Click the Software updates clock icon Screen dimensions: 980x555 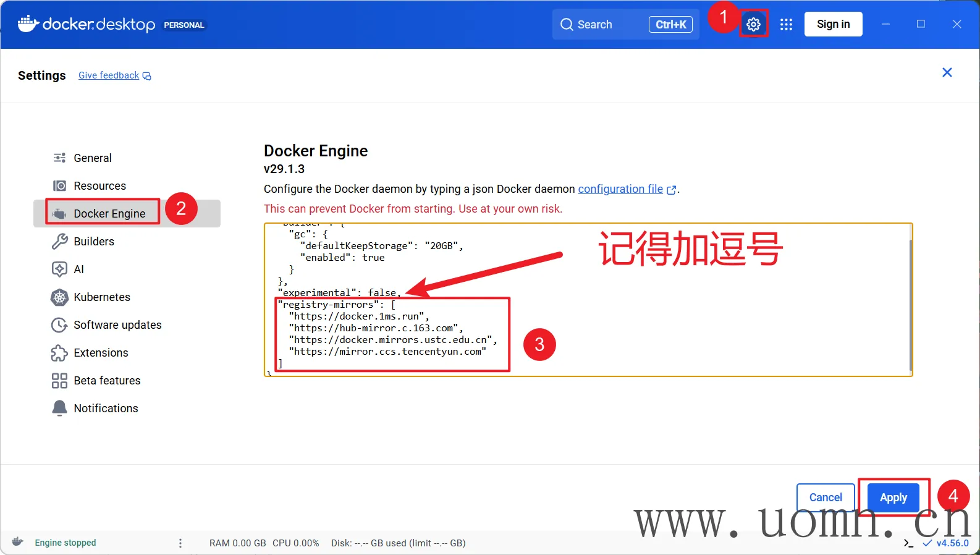pyautogui.click(x=59, y=325)
